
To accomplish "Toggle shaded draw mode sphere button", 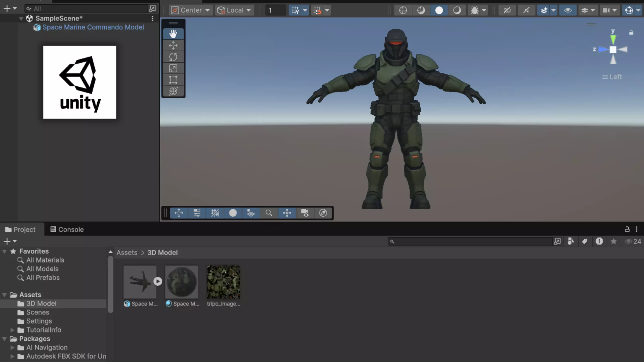I will (439, 10).
